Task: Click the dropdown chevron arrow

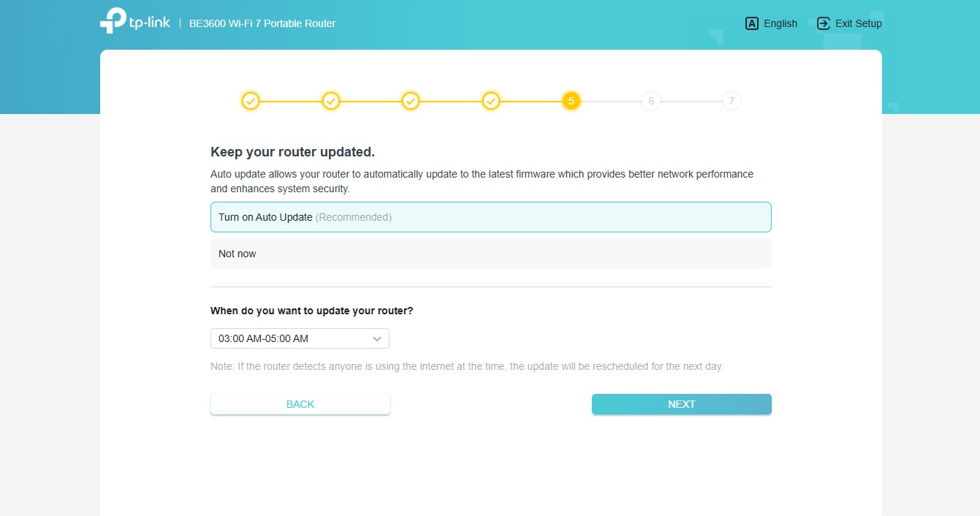Action: 377,338
